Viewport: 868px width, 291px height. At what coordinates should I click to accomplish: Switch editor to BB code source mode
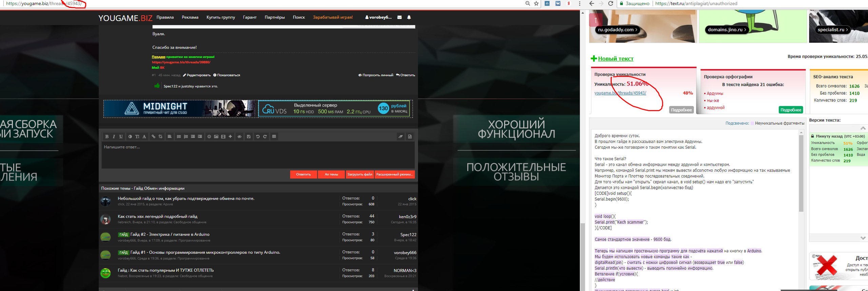click(410, 137)
